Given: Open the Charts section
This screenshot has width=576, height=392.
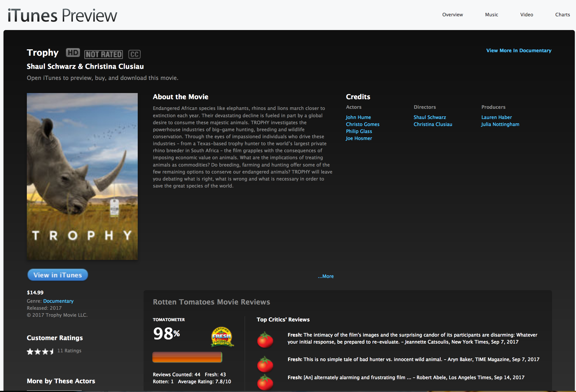Looking at the screenshot, I should point(562,15).
